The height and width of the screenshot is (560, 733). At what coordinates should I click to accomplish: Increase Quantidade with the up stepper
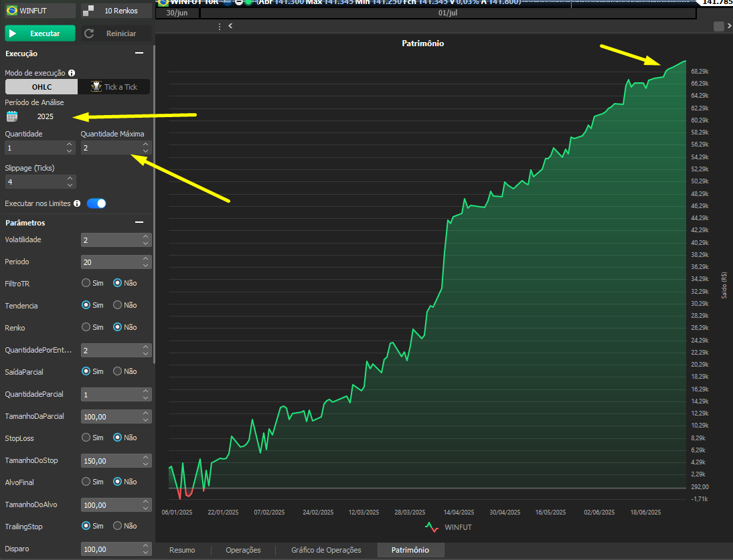pyautogui.click(x=69, y=145)
